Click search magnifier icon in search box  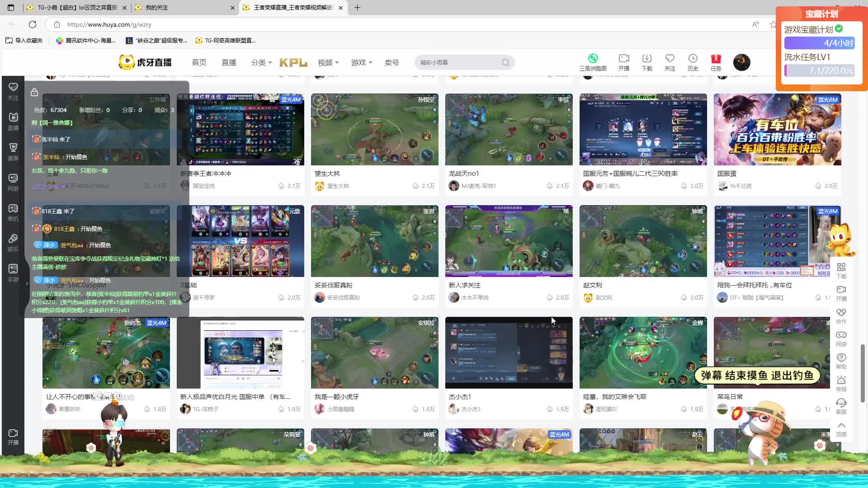point(505,63)
